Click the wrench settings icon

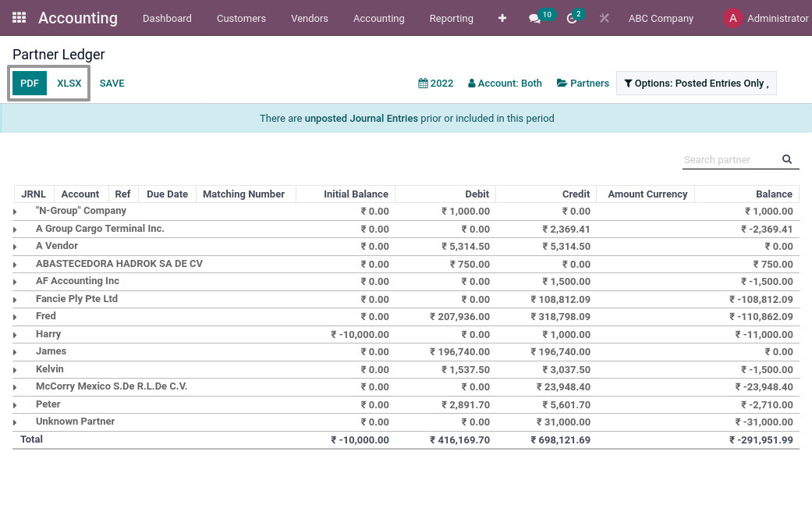[x=604, y=18]
